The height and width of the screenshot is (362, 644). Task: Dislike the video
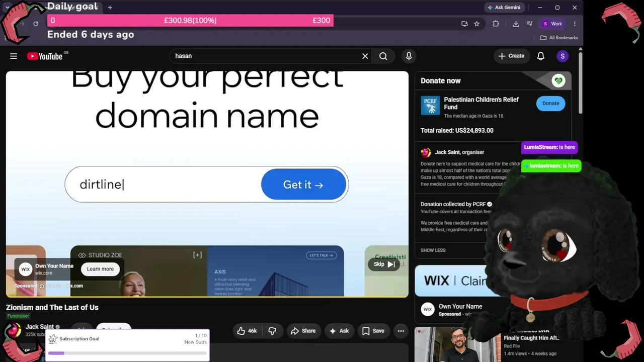click(272, 331)
